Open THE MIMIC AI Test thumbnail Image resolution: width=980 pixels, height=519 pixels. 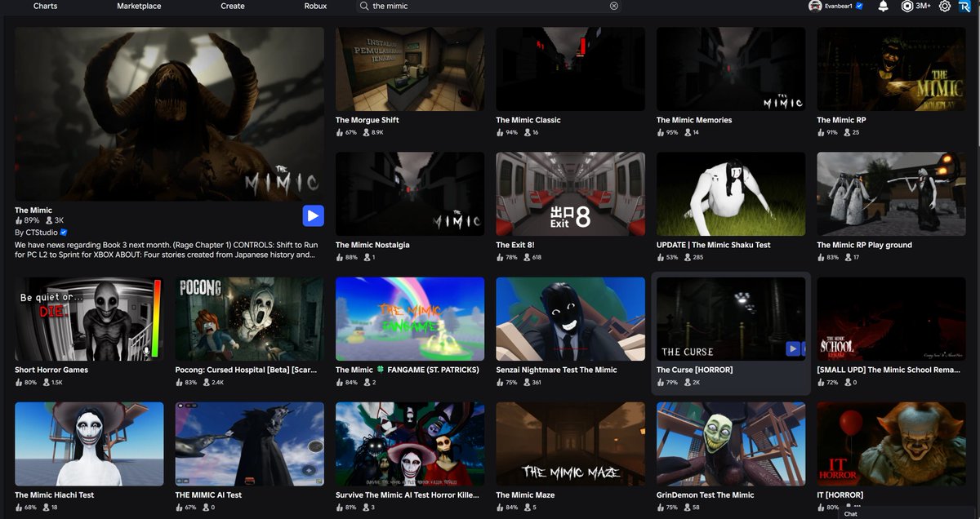[x=250, y=444]
